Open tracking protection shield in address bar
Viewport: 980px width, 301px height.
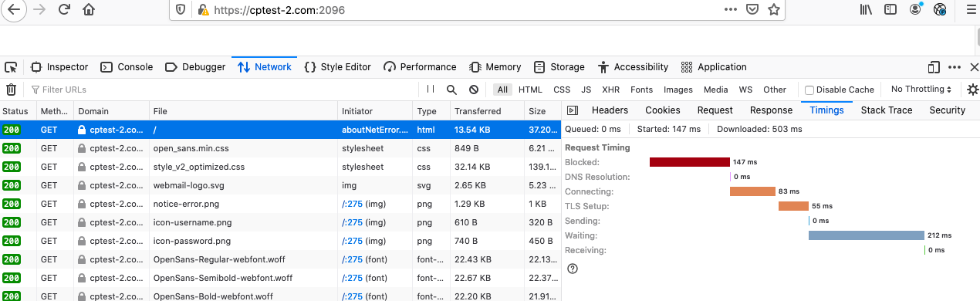coord(181,10)
